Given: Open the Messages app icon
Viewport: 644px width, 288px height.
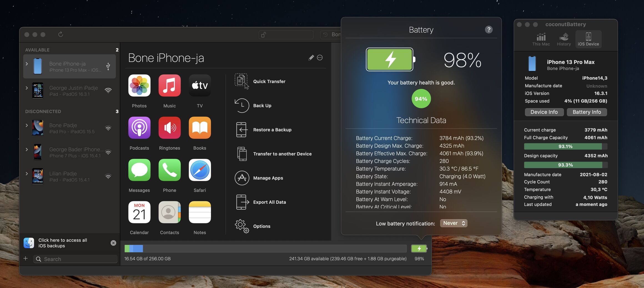Looking at the screenshot, I should (139, 170).
